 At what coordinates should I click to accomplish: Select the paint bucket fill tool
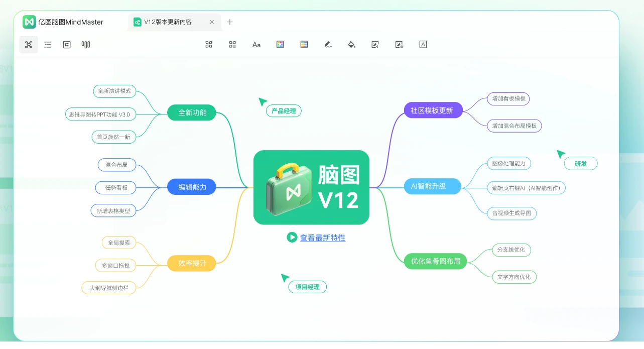[352, 45]
